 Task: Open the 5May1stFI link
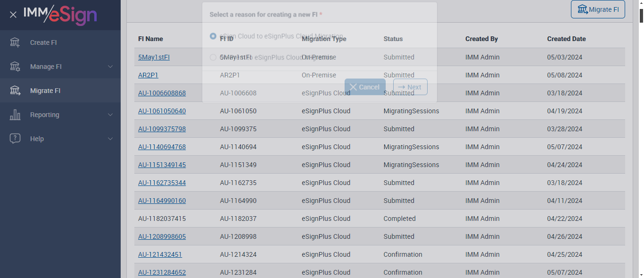pyautogui.click(x=154, y=57)
